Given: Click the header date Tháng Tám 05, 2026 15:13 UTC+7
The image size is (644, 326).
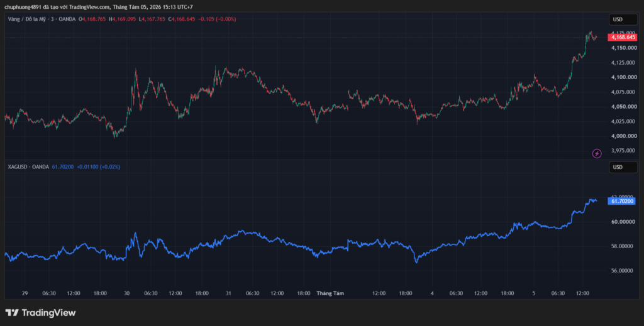Looking at the screenshot, I should [153, 7].
